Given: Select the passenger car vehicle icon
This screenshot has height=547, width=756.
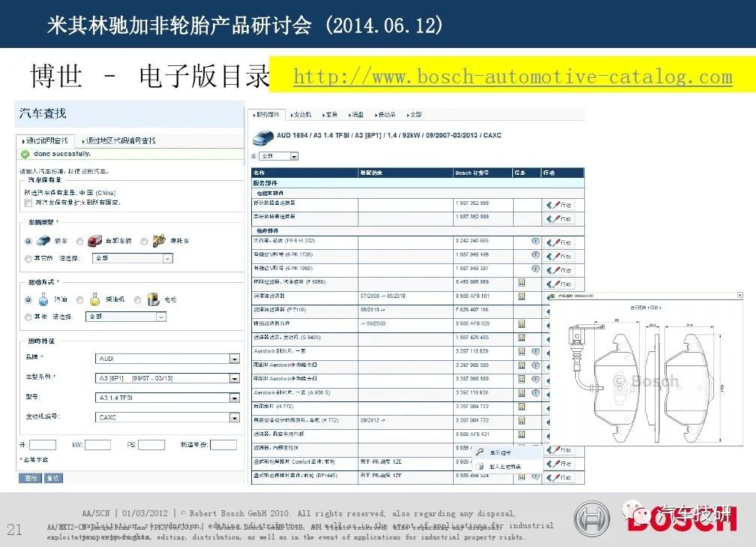Looking at the screenshot, I should pyautogui.click(x=43, y=240).
